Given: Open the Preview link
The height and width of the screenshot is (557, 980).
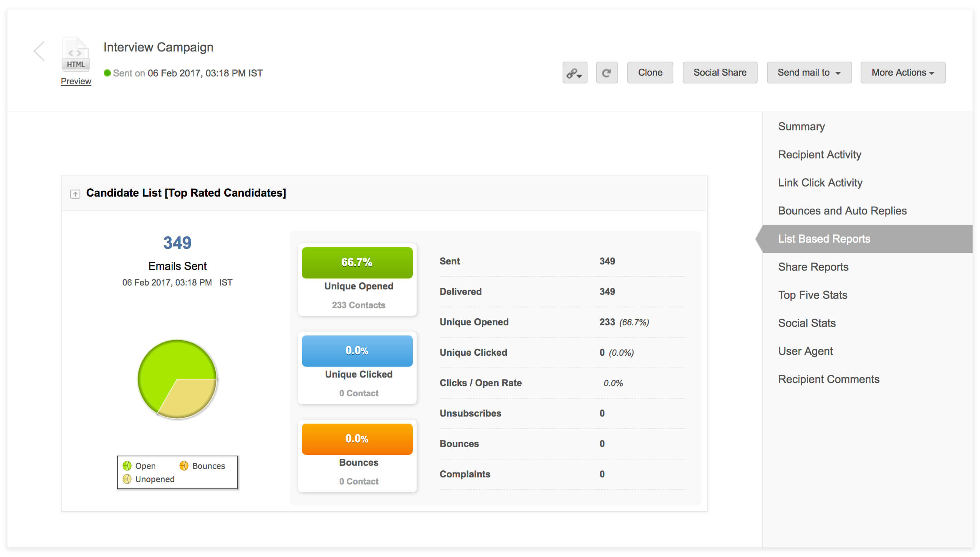Looking at the screenshot, I should pyautogui.click(x=76, y=81).
